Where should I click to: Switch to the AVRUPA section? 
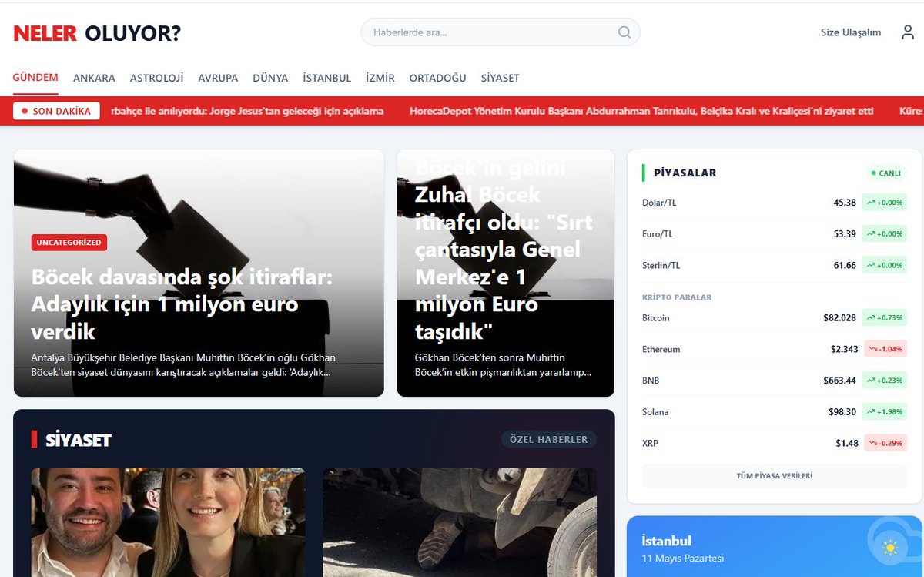[218, 78]
